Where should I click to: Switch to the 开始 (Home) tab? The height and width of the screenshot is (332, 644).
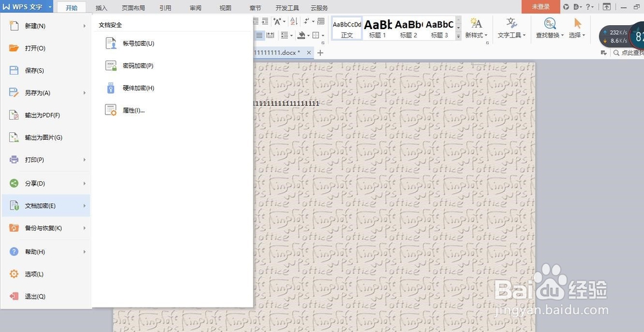tap(71, 7)
